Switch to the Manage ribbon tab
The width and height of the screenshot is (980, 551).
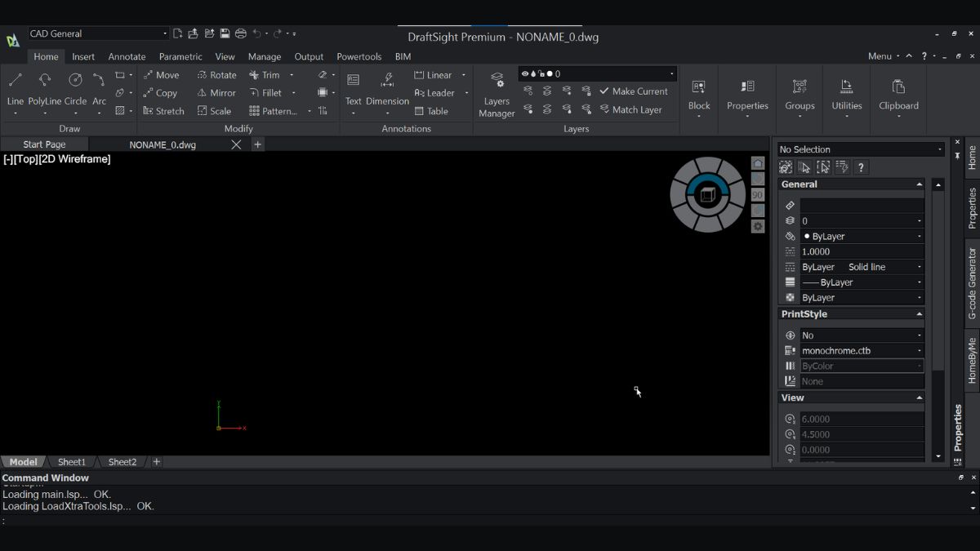265,57
